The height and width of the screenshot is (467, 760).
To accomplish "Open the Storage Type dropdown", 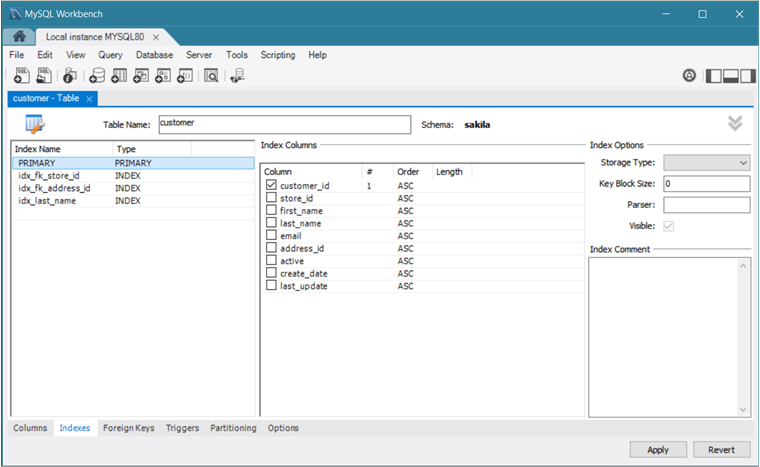I will (x=706, y=162).
